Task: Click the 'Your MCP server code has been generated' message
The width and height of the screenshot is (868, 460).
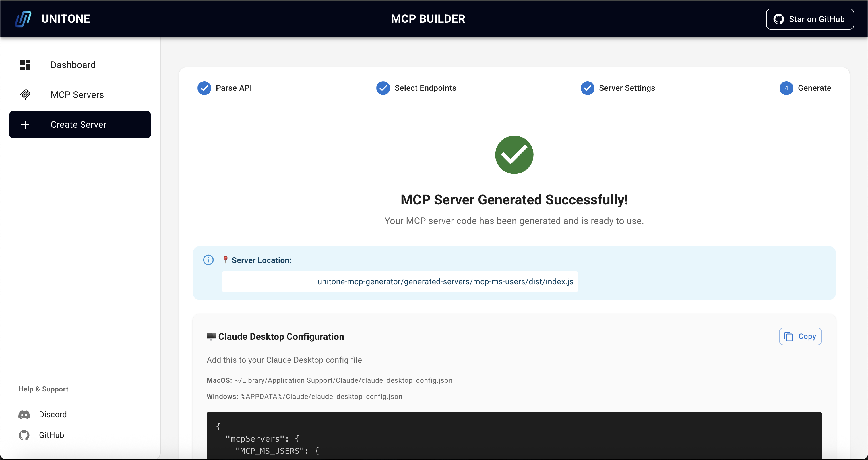Action: click(514, 221)
